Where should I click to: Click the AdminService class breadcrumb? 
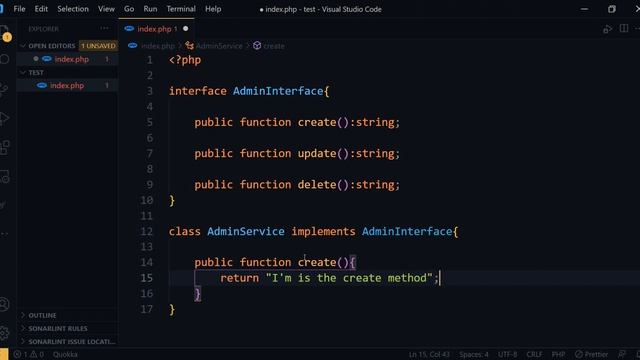(219, 46)
